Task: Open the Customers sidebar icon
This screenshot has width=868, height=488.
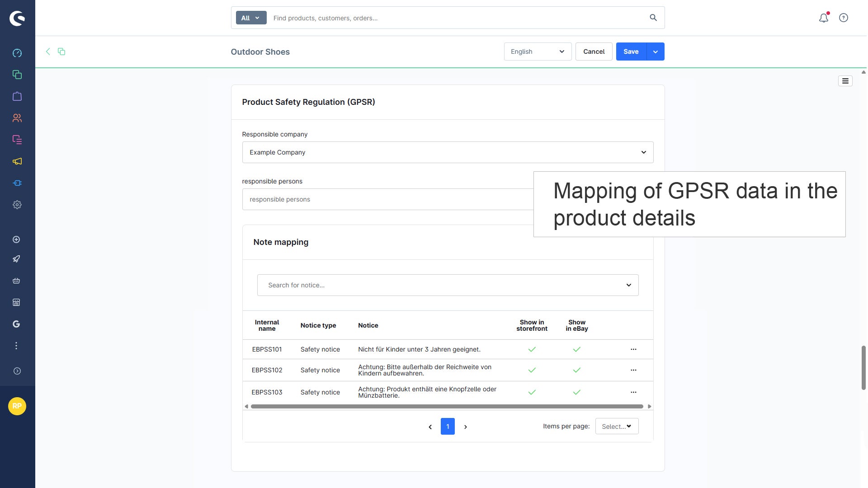Action: 17,118
